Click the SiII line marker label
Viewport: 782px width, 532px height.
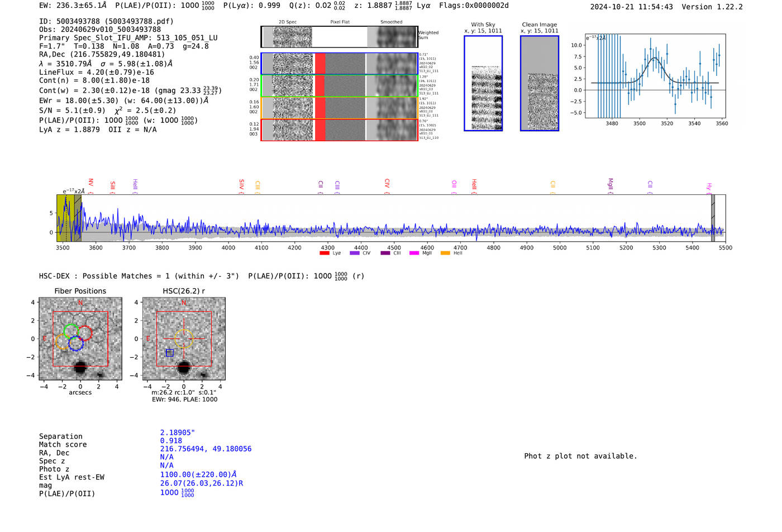click(x=113, y=186)
